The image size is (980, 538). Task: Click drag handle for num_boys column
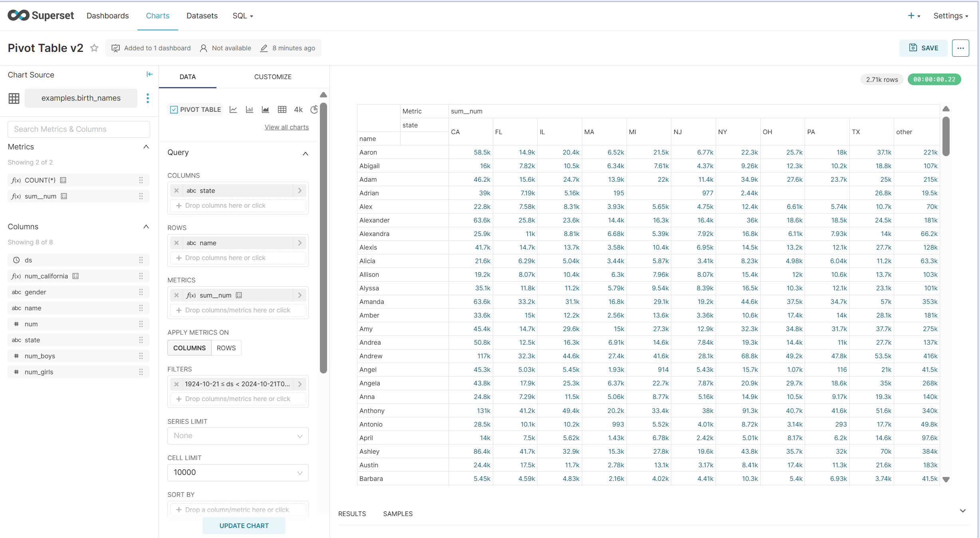click(141, 356)
